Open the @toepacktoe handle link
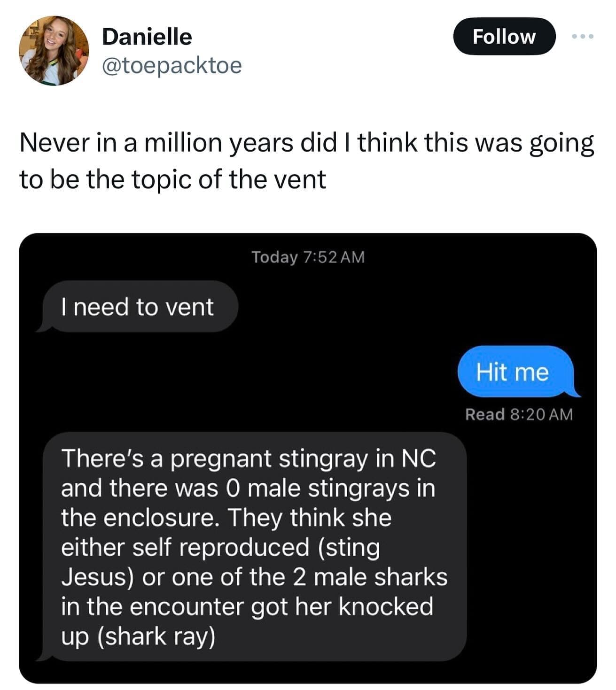 click(x=172, y=65)
